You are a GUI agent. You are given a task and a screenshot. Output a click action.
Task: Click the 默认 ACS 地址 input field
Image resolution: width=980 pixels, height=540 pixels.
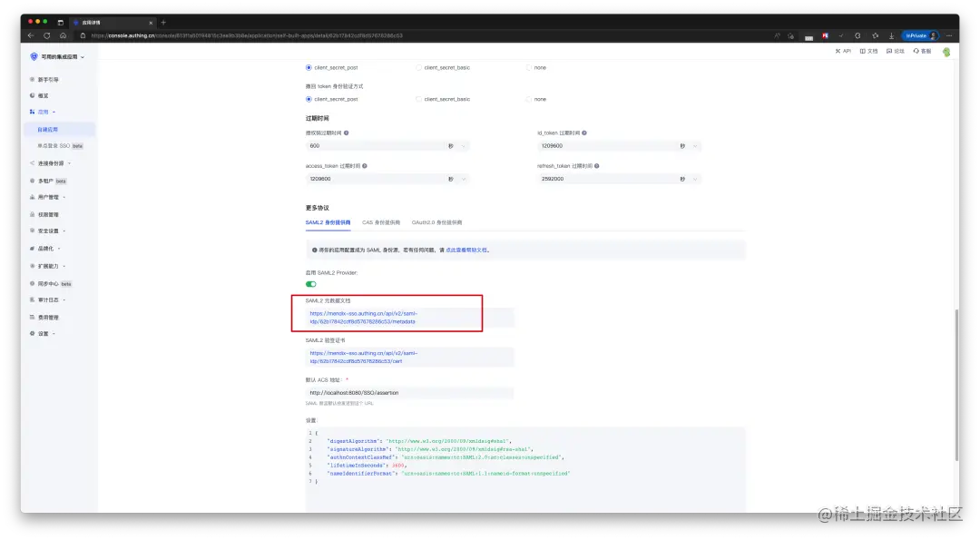click(409, 392)
